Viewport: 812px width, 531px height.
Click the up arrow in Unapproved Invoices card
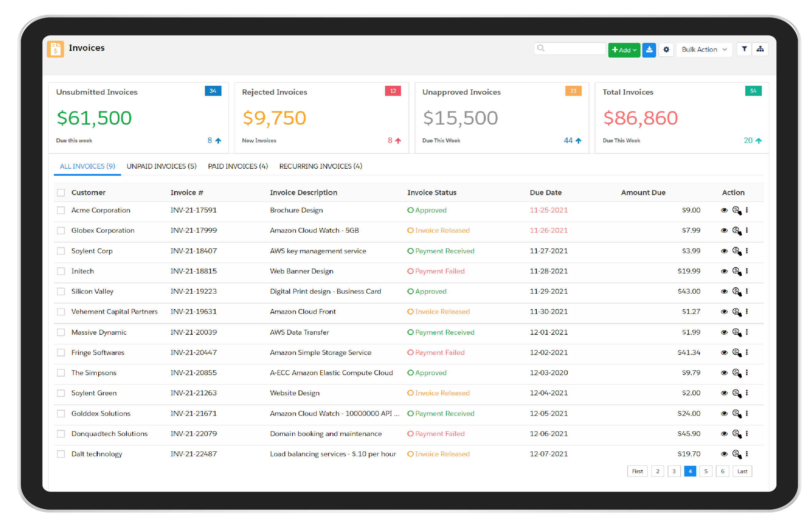pos(578,141)
